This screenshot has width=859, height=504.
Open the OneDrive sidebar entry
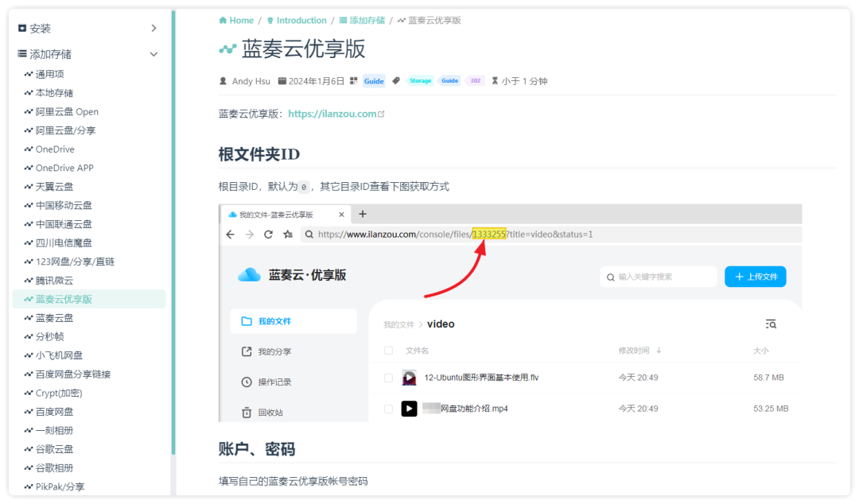pos(89,149)
